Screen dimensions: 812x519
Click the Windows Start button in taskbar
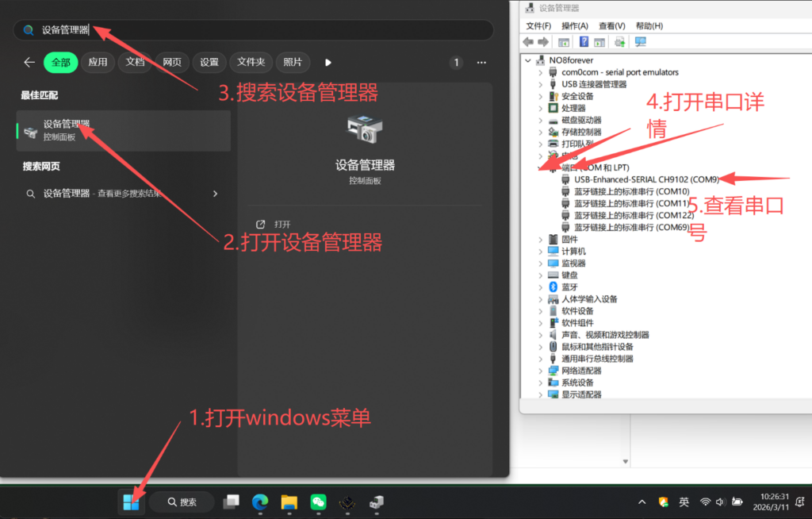point(132,502)
